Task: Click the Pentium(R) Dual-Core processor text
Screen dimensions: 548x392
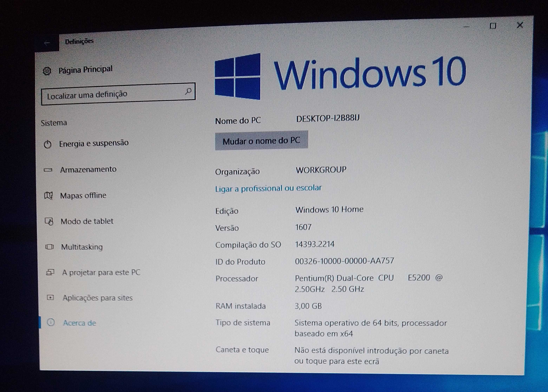Action: tap(369, 283)
